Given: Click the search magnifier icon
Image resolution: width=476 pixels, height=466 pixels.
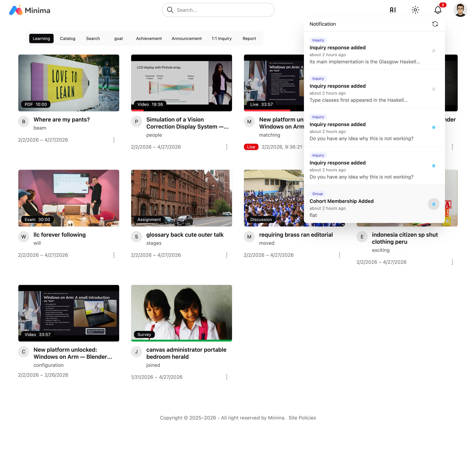Looking at the screenshot, I should pos(170,10).
